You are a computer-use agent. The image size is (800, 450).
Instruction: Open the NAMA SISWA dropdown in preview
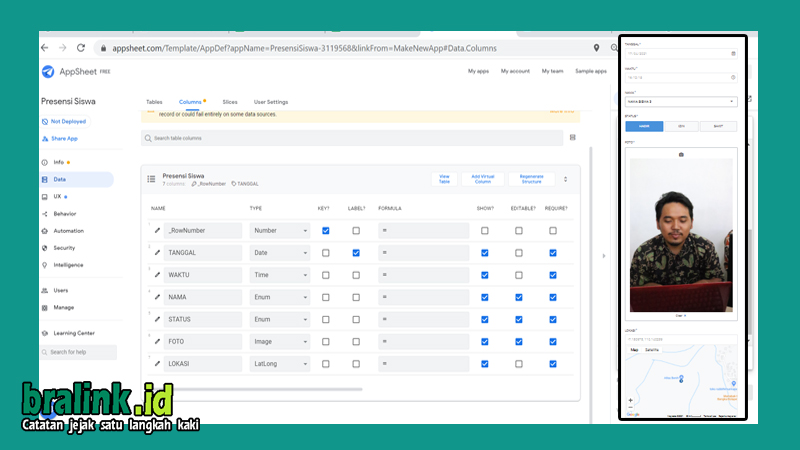point(681,102)
